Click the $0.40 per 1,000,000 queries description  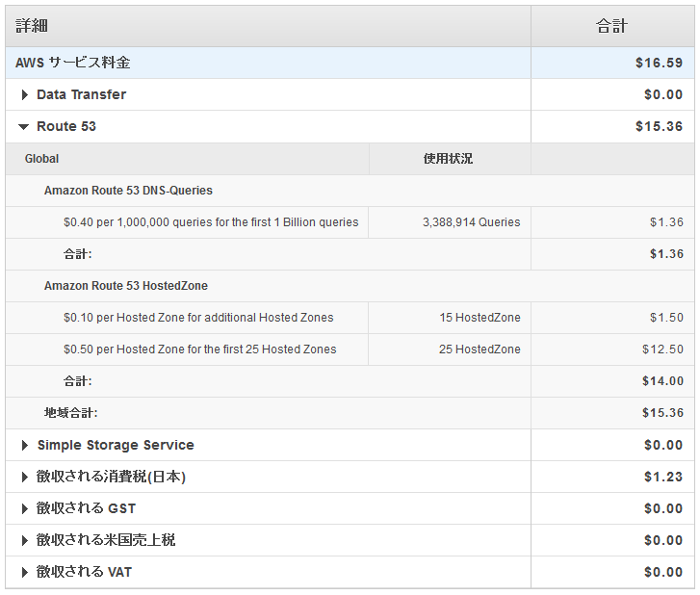click(211, 222)
